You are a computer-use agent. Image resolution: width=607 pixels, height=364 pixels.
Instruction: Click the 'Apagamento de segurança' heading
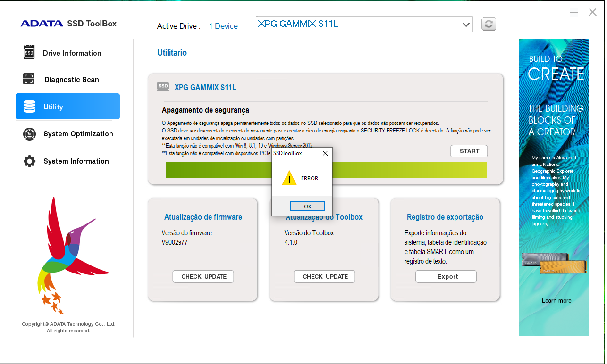coord(205,110)
